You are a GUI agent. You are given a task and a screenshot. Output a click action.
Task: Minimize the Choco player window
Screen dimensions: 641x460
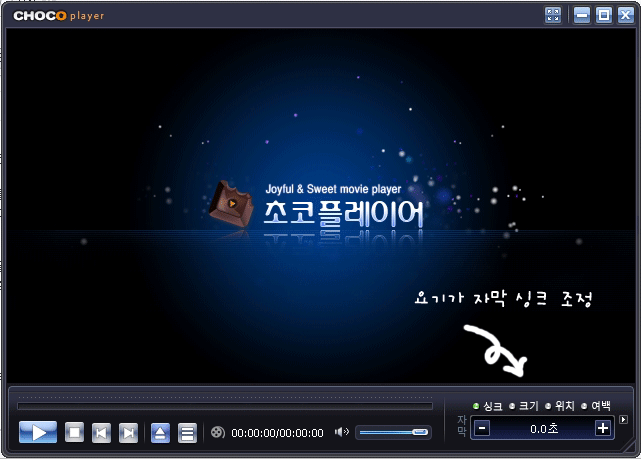[x=582, y=15]
